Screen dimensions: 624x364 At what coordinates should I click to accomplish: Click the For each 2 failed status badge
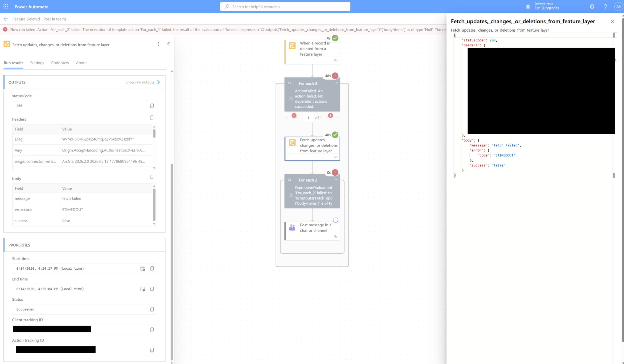coord(335,172)
